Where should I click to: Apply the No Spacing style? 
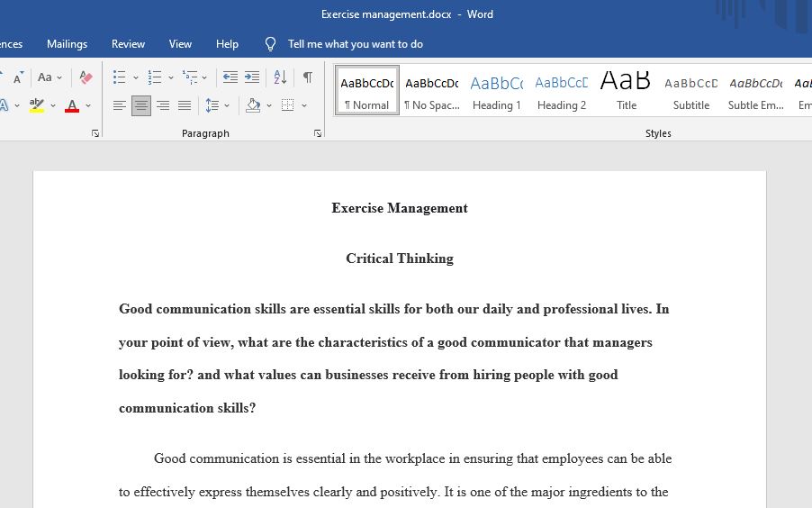pyautogui.click(x=432, y=90)
